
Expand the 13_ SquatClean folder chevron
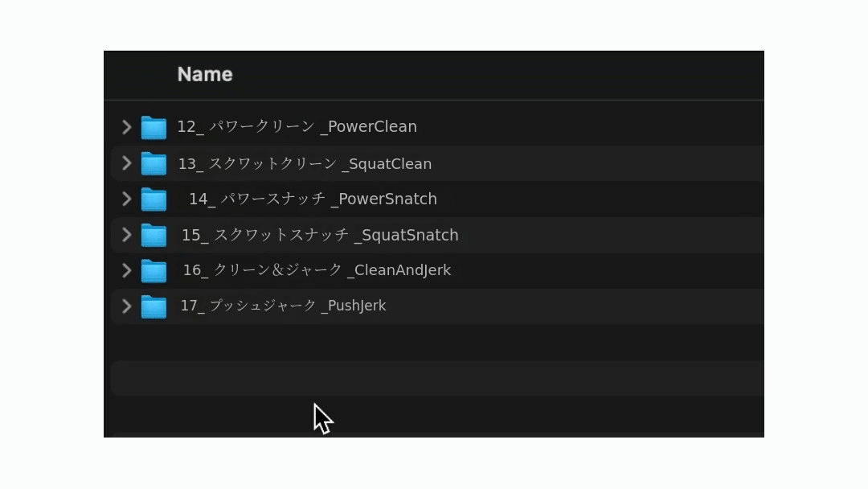pyautogui.click(x=126, y=163)
